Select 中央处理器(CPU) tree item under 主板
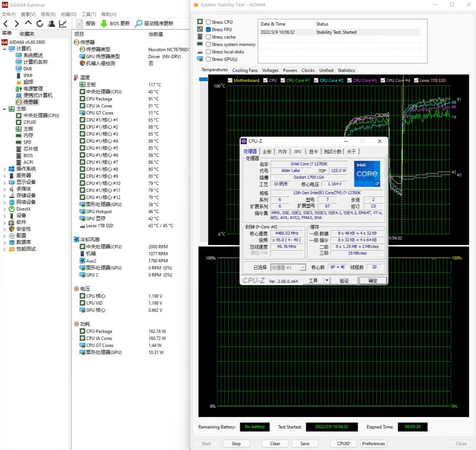This screenshot has width=476, height=450. pyautogui.click(x=41, y=115)
